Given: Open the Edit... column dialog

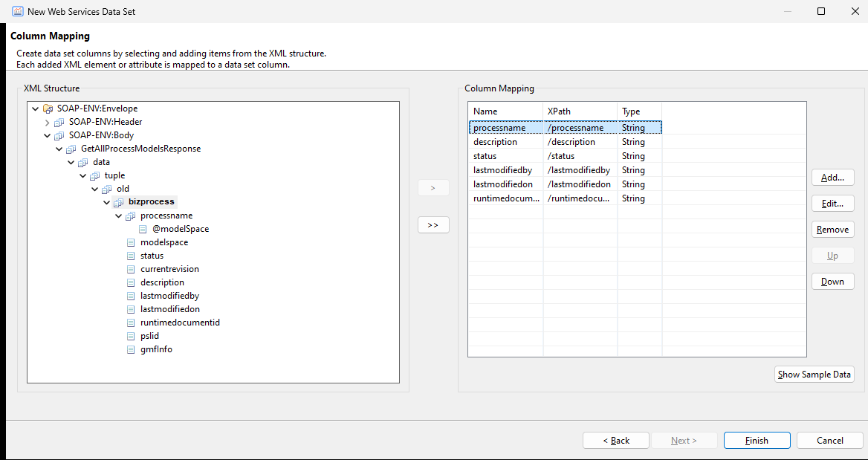Looking at the screenshot, I should tap(832, 204).
